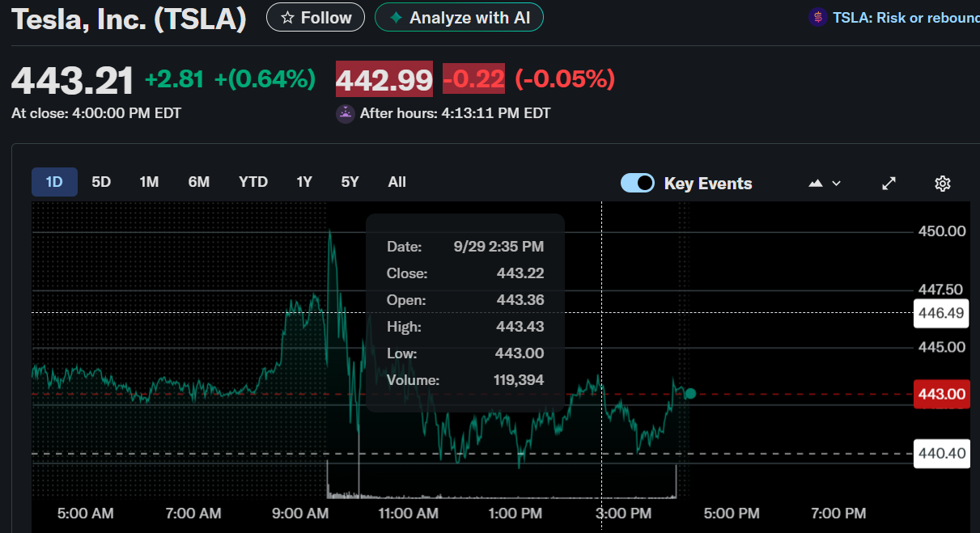The image size is (980, 533).
Task: Click the "At close: 4:00:00 PM EDT" text
Action: pos(96,113)
